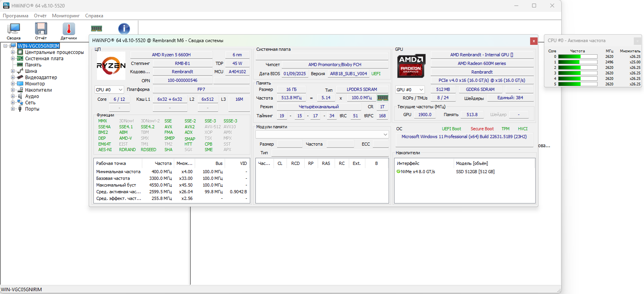Image resolution: width=644 pixels, height=294 pixels.
Task: Click the AMD Ryzen 5 6600H name button
Action: [171, 55]
